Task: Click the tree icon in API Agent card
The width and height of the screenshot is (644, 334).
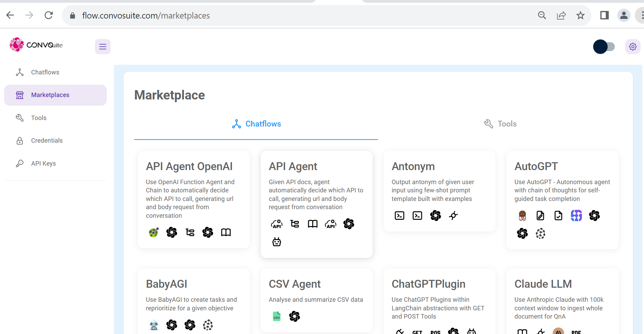Action: pos(295,224)
